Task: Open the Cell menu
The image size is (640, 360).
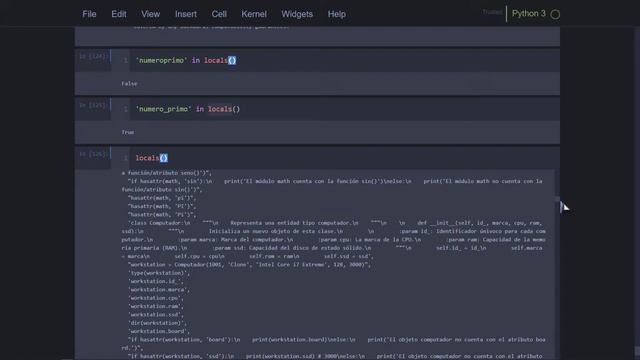Action: pos(219,14)
